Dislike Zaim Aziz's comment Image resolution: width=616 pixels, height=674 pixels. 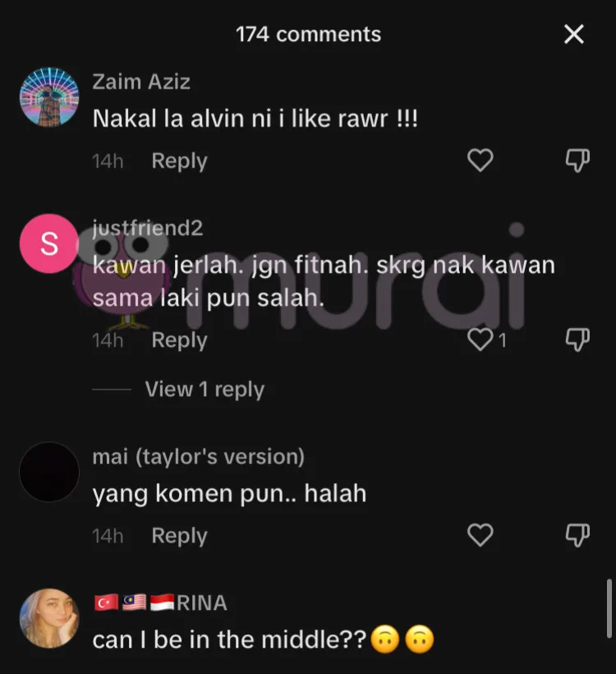[577, 160]
